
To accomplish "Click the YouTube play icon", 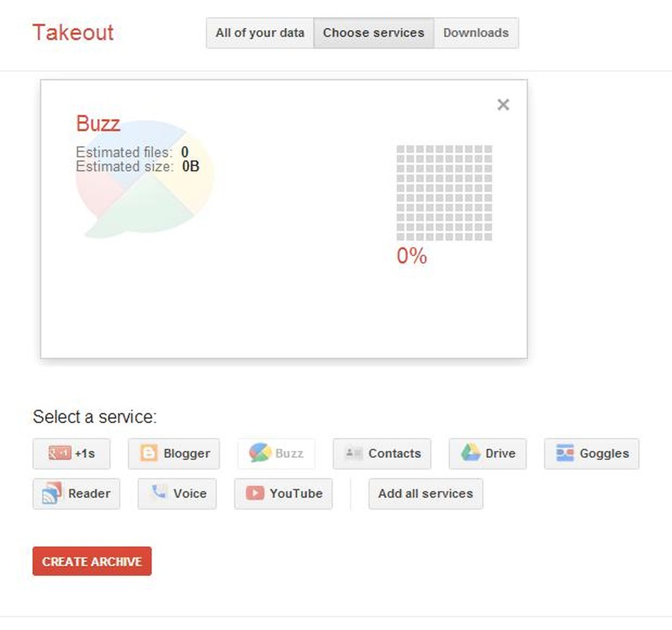I will pos(255,493).
